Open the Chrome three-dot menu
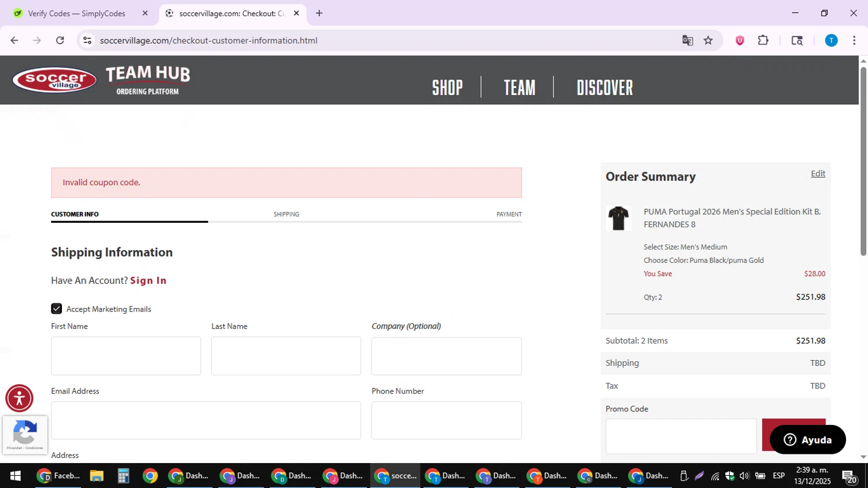Screen dimensions: 868x488 point(854,41)
